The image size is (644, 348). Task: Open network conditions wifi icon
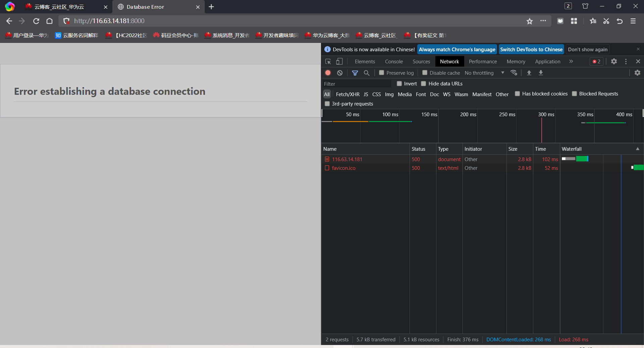click(514, 73)
